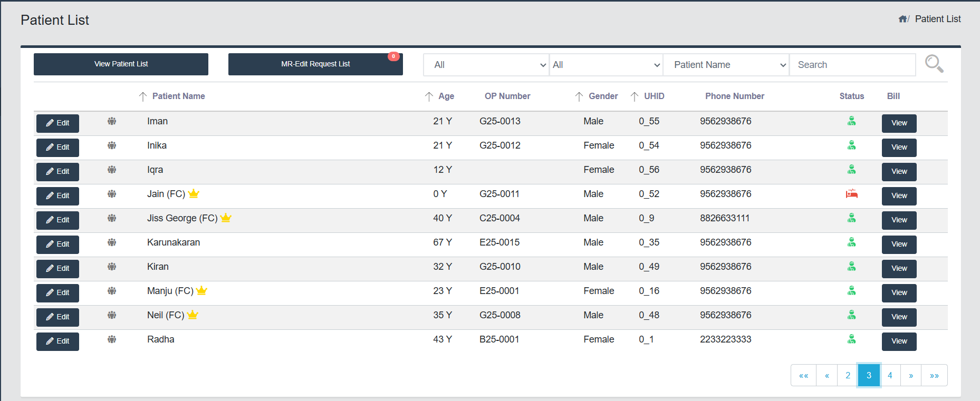
Task: Click the crown icon next to Manju
Action: coord(201,290)
